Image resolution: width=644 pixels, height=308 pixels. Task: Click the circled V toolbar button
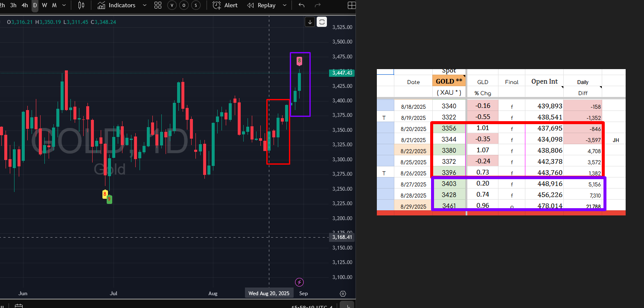[172, 6]
